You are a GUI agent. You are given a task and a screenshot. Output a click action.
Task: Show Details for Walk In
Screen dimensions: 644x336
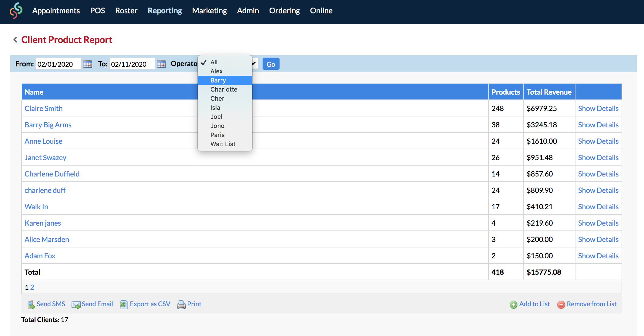point(598,207)
